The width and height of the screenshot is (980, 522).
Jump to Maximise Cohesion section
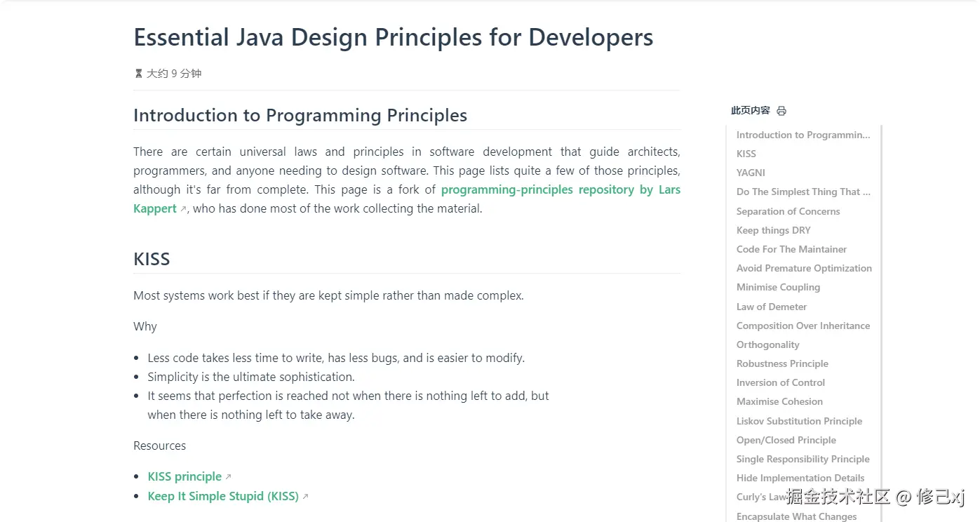779,401
